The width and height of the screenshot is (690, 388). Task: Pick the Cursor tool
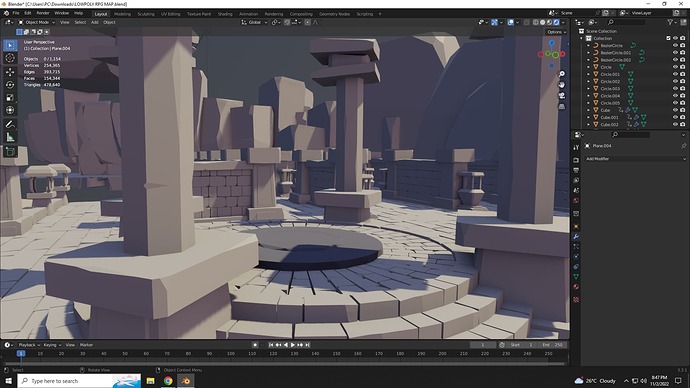(x=10, y=58)
